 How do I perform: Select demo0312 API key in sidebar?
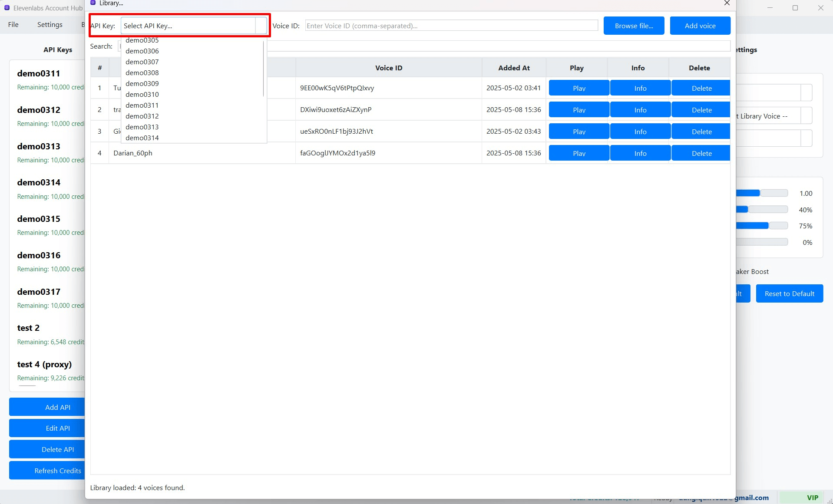(x=47, y=116)
